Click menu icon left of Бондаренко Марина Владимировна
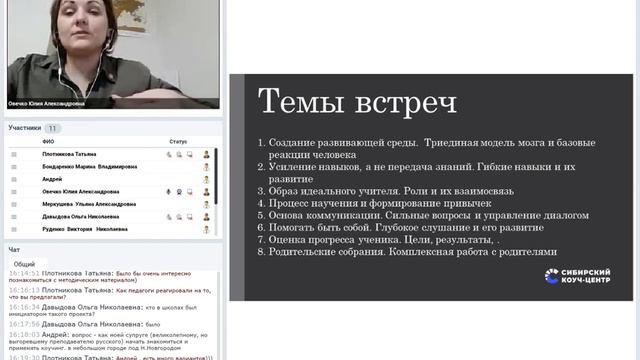The height and width of the screenshot is (360, 640). tap(14, 167)
